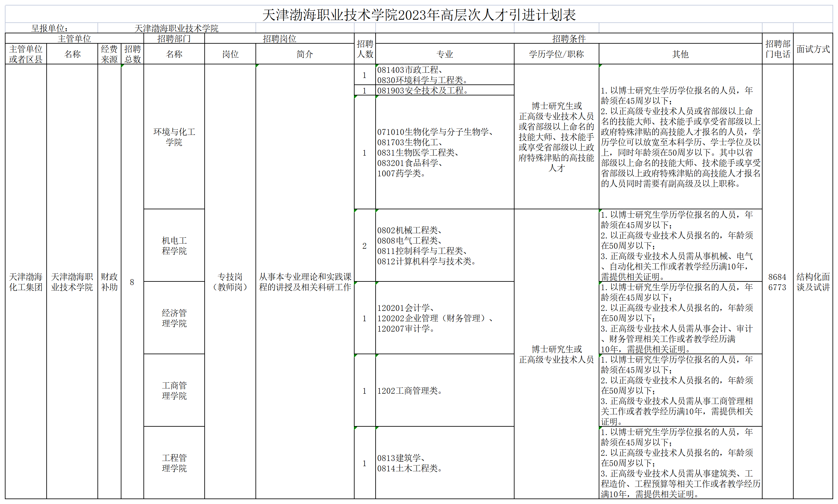Click the 0813建筑学 major cell
Viewport: 838px width, 504px height.
(x=445, y=463)
